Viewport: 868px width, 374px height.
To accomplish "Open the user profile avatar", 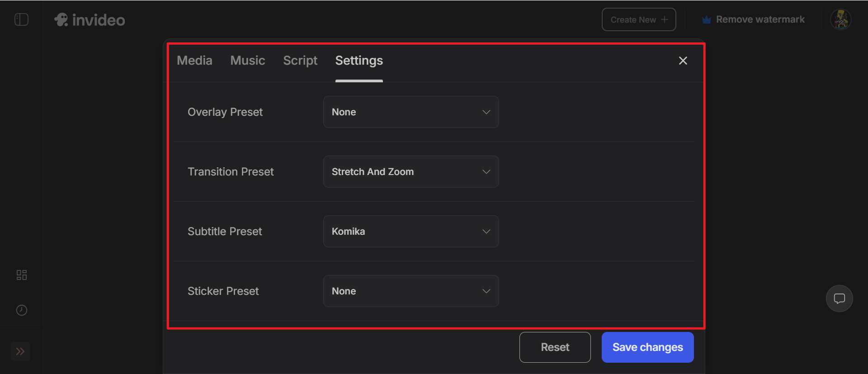I will 840,19.
